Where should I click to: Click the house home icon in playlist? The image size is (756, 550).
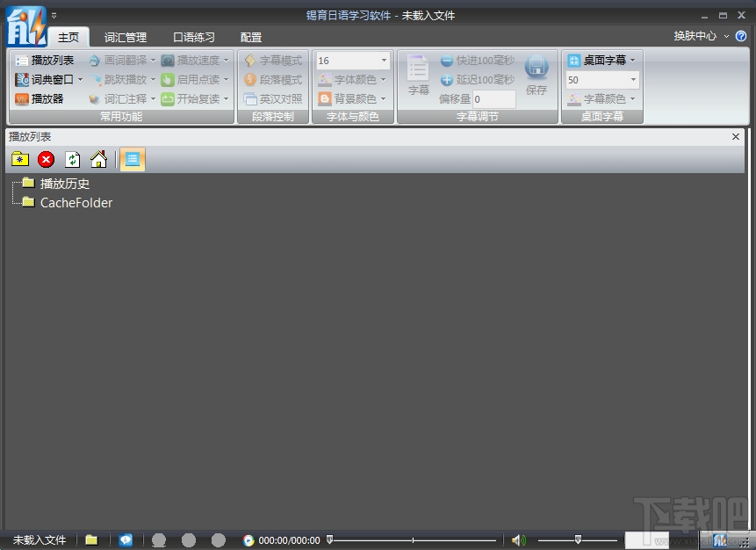(99, 159)
